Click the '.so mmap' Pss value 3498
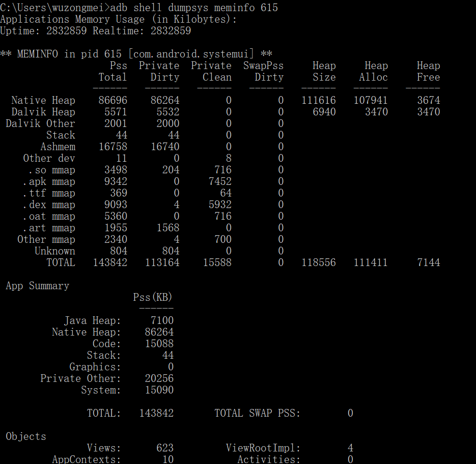Screen dimensions: 476x464 tap(116, 170)
